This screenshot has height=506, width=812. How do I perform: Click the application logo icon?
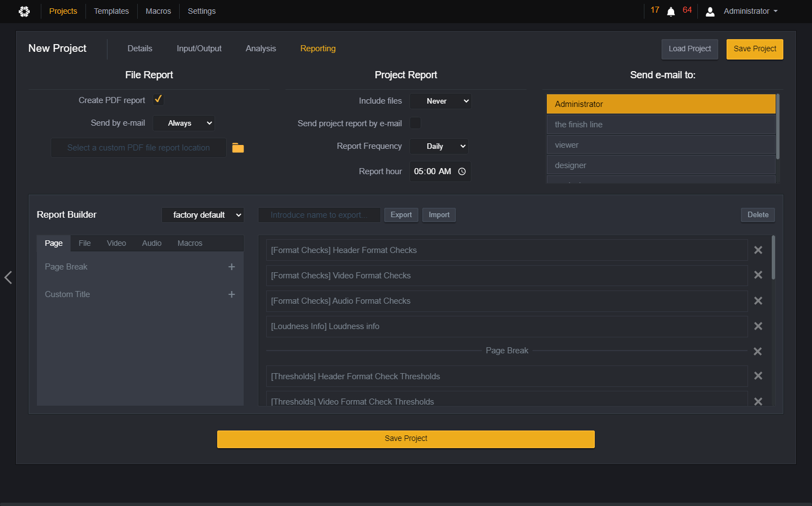point(24,11)
